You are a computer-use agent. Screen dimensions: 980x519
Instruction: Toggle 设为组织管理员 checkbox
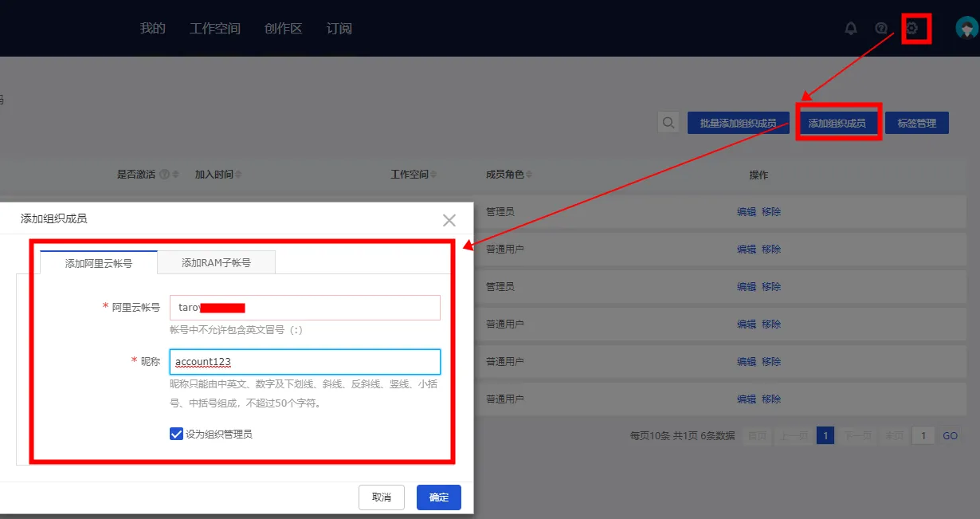(176, 434)
